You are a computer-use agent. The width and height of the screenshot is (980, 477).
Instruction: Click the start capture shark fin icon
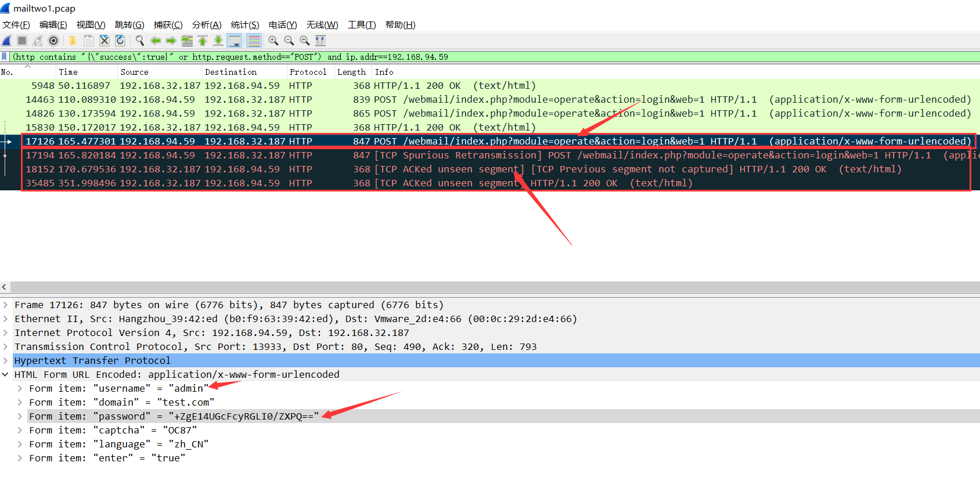point(6,41)
